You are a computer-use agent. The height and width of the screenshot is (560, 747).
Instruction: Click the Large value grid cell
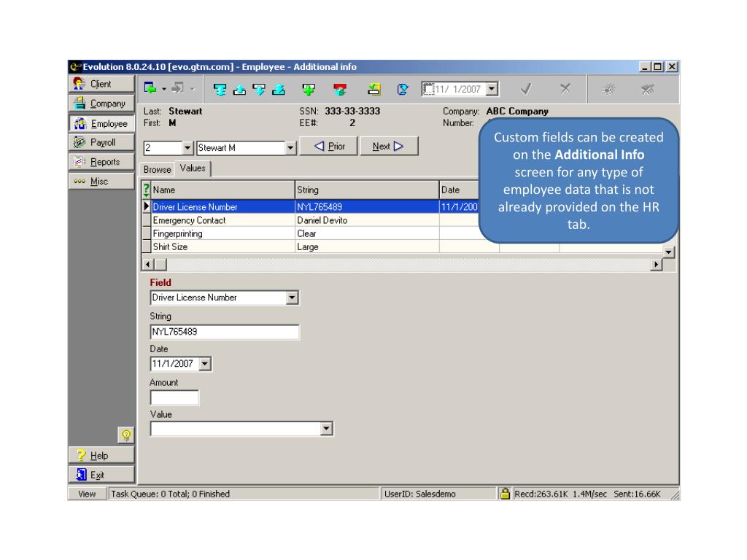click(367, 246)
